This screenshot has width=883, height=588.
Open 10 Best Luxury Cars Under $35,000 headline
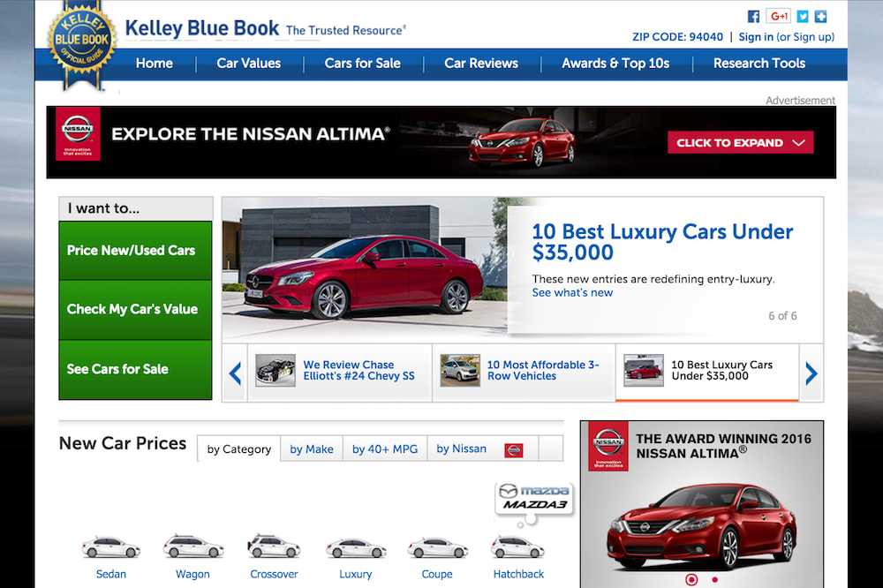pyautogui.click(x=662, y=242)
